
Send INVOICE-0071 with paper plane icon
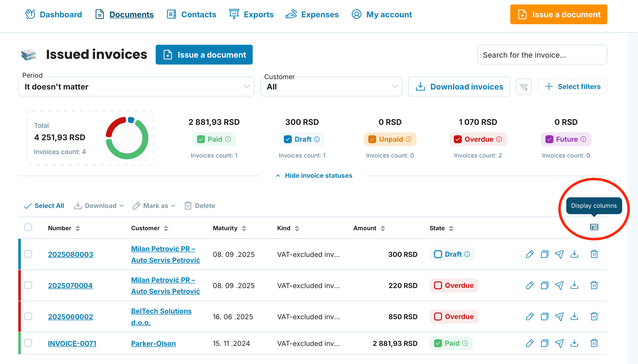pyautogui.click(x=559, y=343)
